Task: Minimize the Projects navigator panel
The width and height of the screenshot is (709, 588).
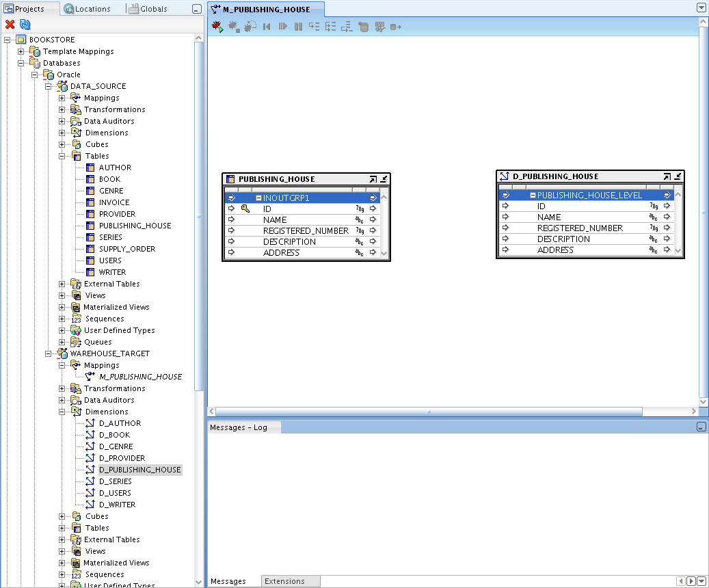Action: 197,9
